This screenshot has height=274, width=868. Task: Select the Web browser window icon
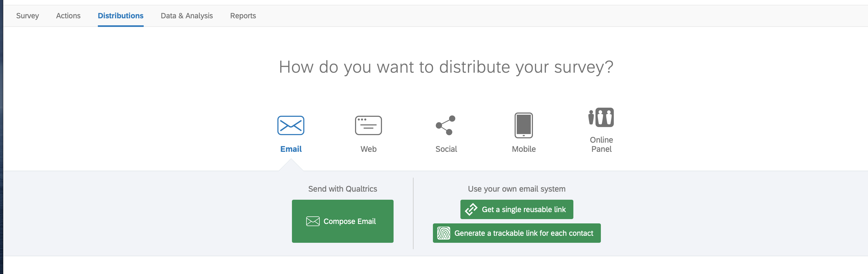[x=368, y=125]
